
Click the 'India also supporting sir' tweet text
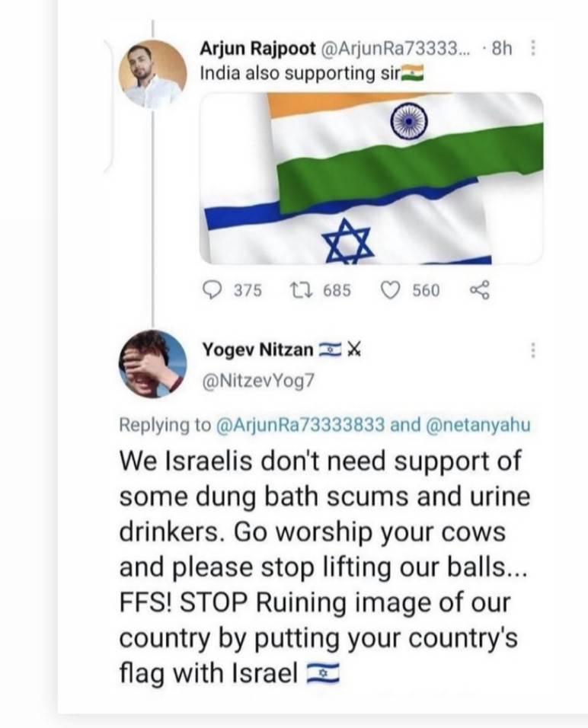point(301,74)
